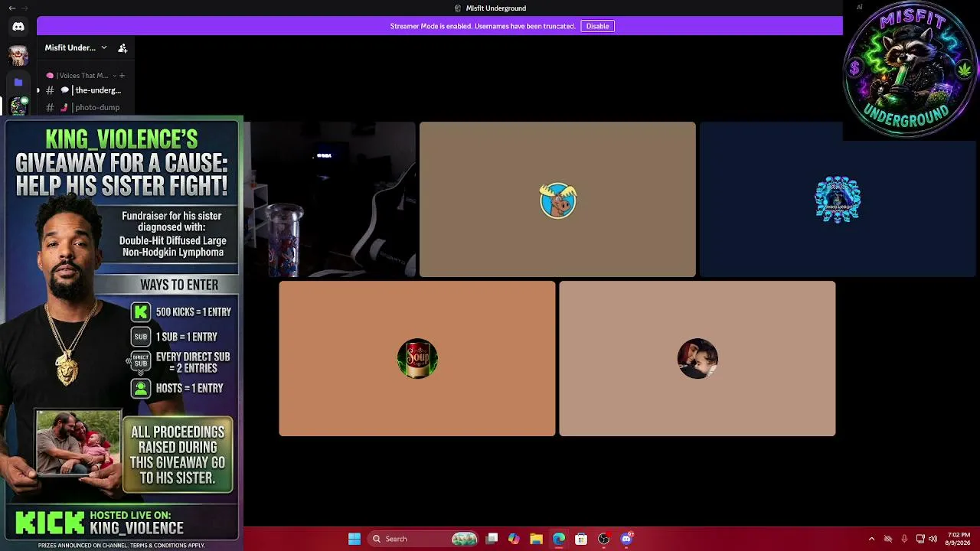Focus the Soup avatar participant tile
The height and width of the screenshot is (551, 980).
click(x=417, y=358)
